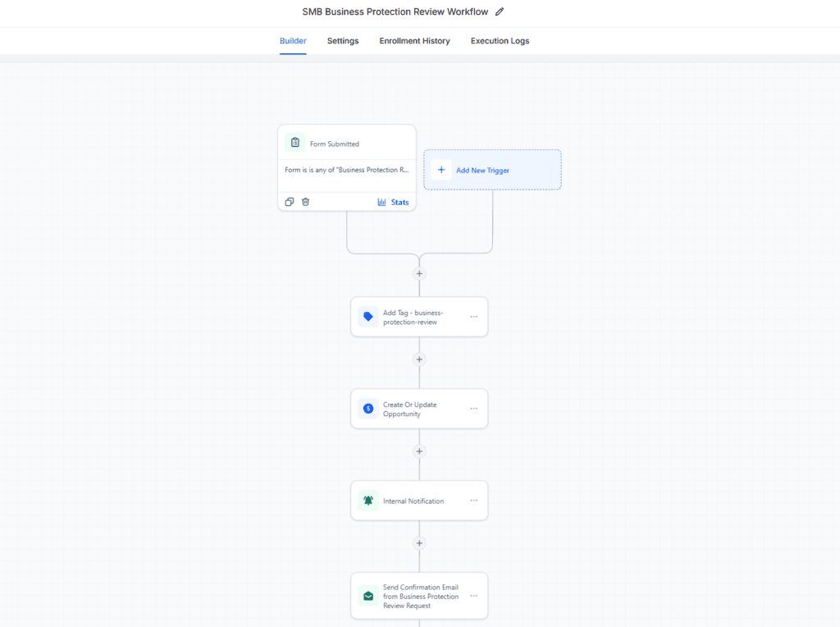Click the Add New Trigger label

tap(482, 171)
